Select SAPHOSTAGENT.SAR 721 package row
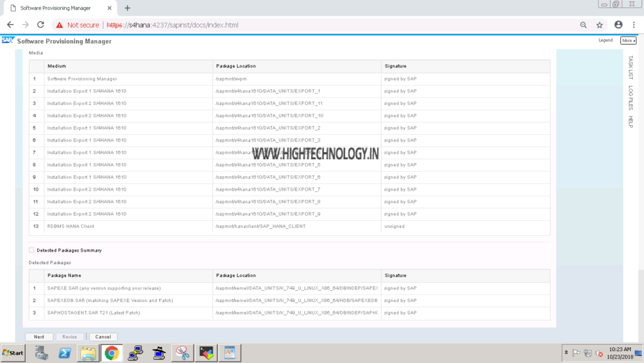 (x=289, y=313)
